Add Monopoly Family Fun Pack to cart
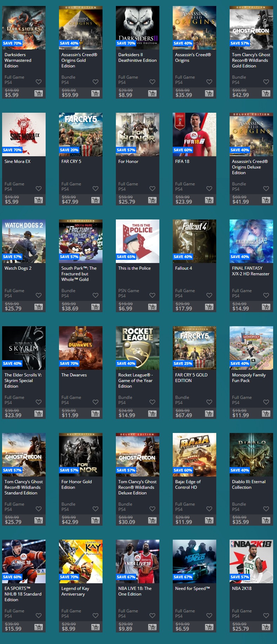 266,414
